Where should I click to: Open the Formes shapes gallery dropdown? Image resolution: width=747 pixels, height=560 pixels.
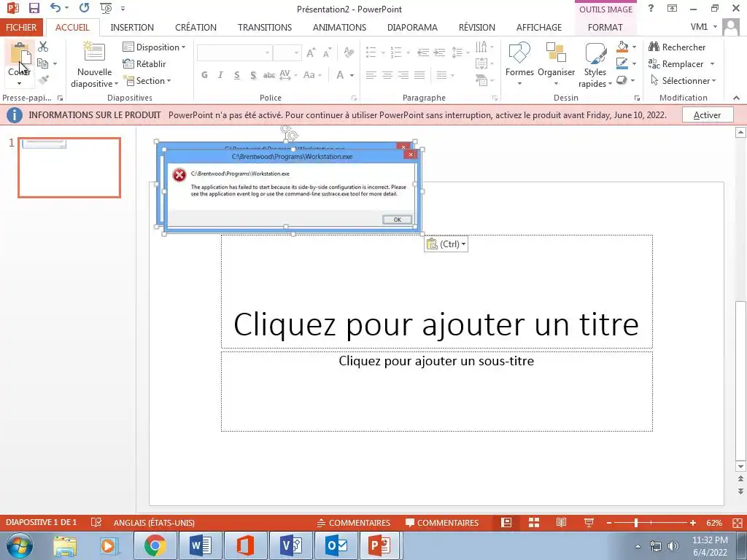pos(519,65)
